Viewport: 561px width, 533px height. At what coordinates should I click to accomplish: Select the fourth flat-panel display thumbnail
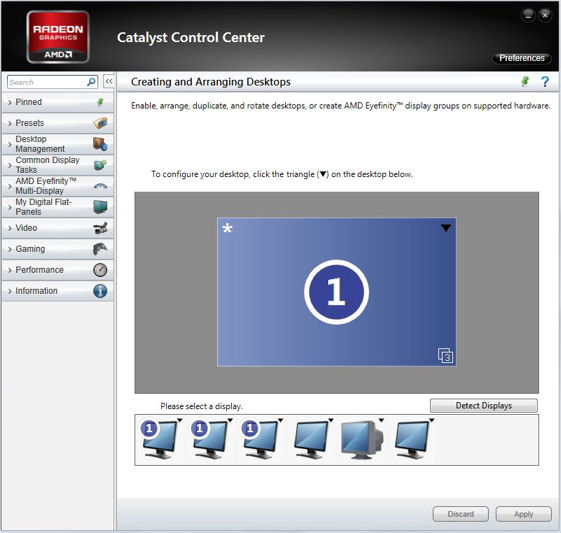click(x=311, y=440)
